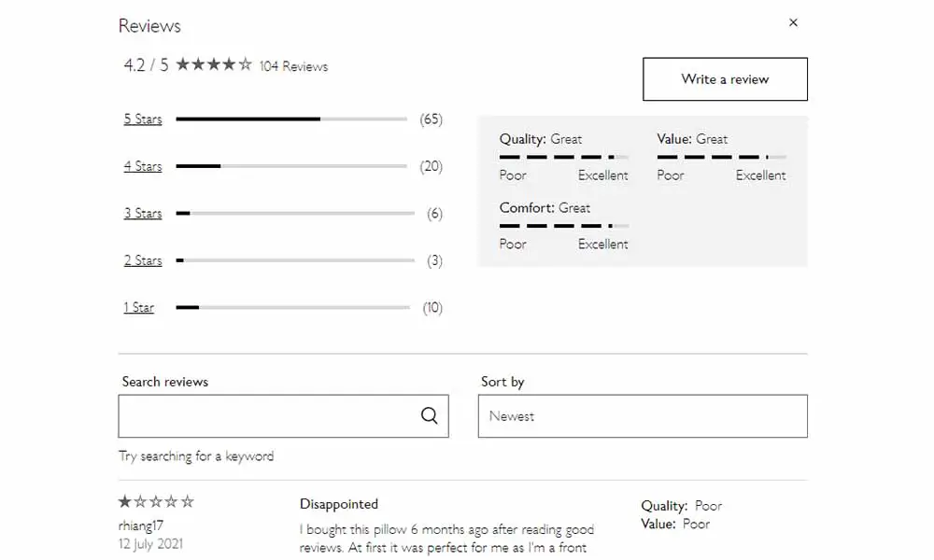Click the Value rating scale indicator
The image size is (934, 560).
pos(721,157)
